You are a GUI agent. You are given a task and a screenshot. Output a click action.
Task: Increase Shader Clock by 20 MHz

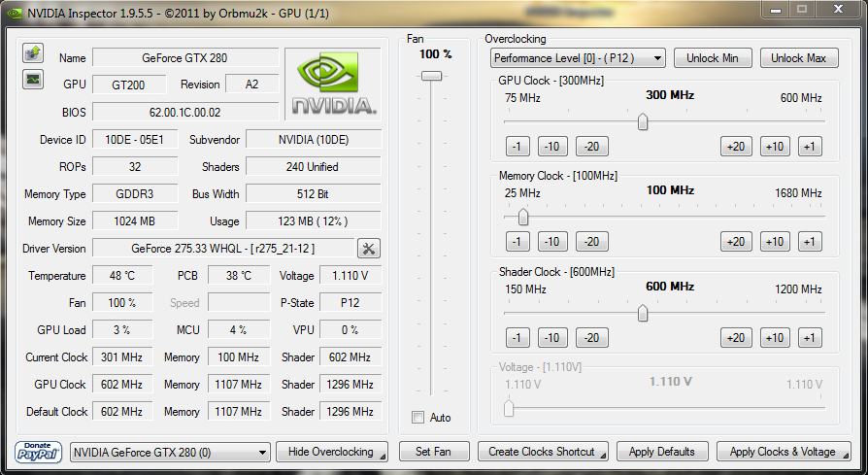[x=736, y=338]
